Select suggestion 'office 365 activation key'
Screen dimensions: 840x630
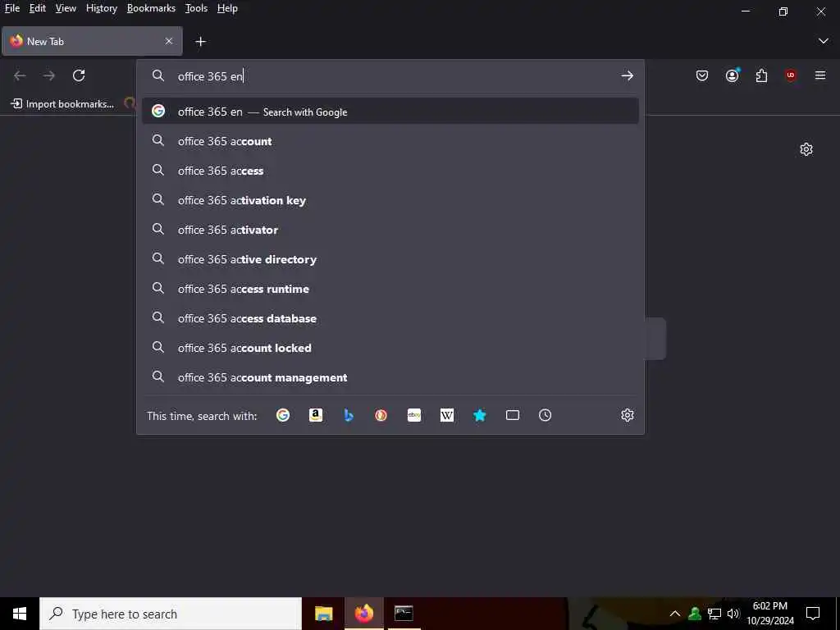(390, 200)
